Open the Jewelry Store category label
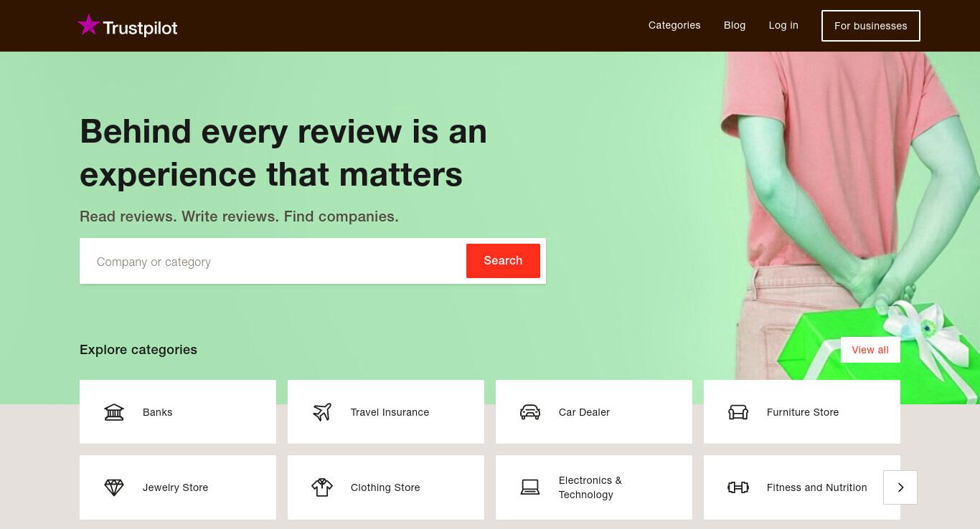 pyautogui.click(x=175, y=487)
